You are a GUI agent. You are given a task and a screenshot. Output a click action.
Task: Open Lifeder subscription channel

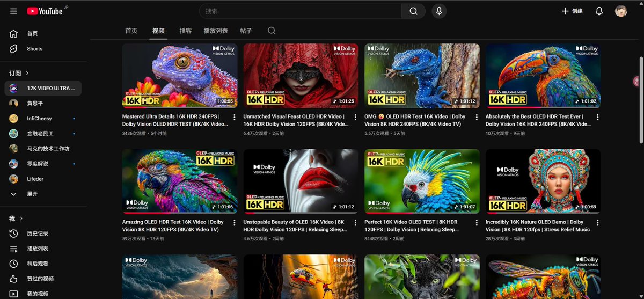tap(43, 179)
